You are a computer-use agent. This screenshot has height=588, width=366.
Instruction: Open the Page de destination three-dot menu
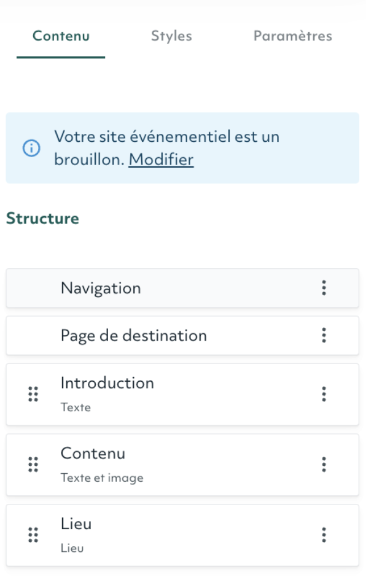click(324, 335)
